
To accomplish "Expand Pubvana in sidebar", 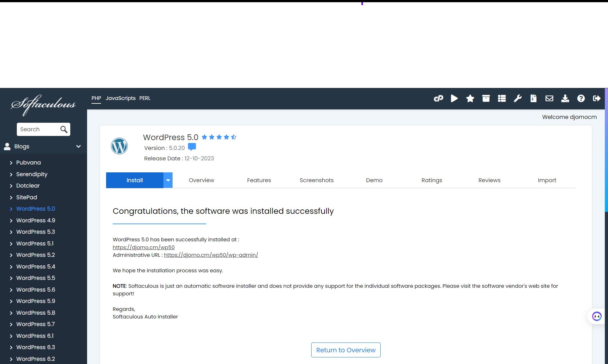I will (x=28, y=163).
